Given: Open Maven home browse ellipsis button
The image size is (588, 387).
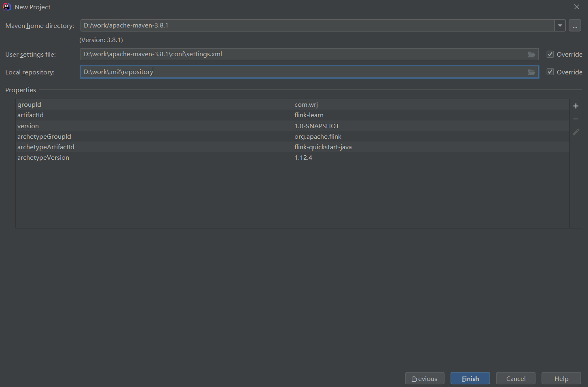Looking at the screenshot, I should [575, 25].
